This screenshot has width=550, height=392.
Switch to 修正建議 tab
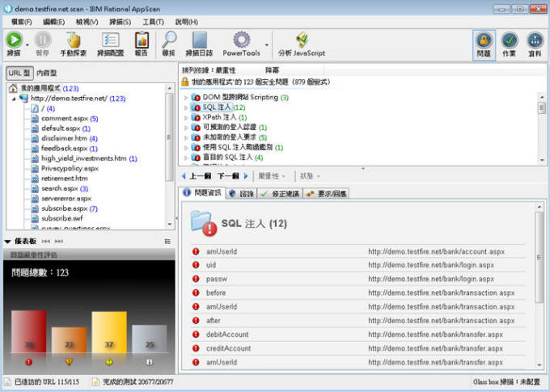281,193
